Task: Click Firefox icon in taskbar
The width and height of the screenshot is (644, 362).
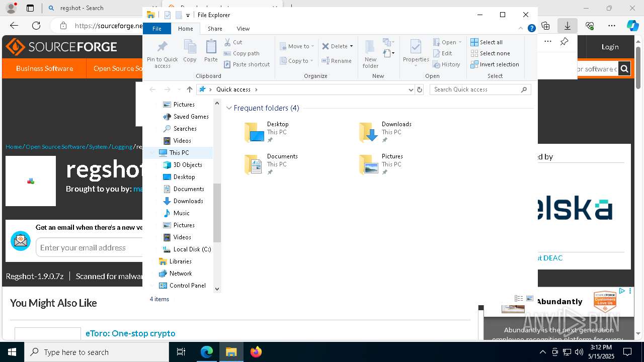Action: click(x=256, y=352)
